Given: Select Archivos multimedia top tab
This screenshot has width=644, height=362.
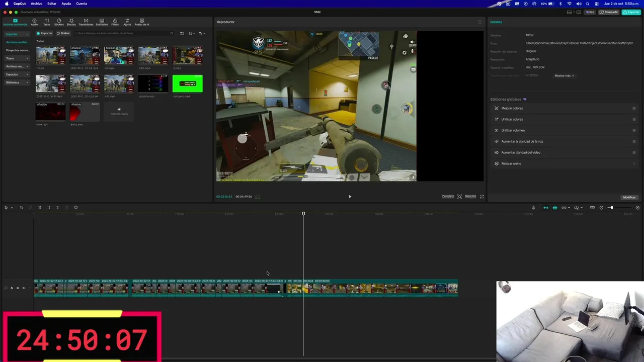Looking at the screenshot, I should tap(15, 22).
